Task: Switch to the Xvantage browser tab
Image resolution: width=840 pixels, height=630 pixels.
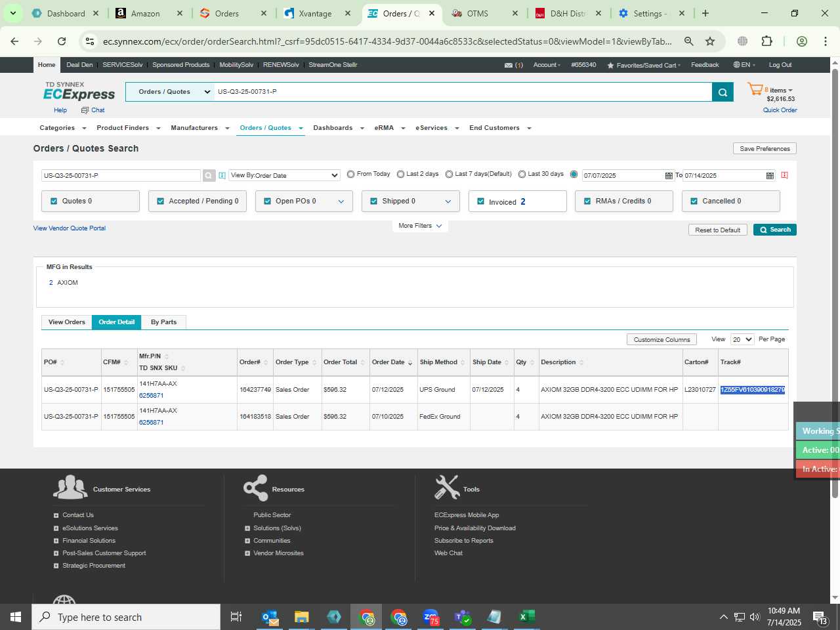Action: (x=318, y=13)
